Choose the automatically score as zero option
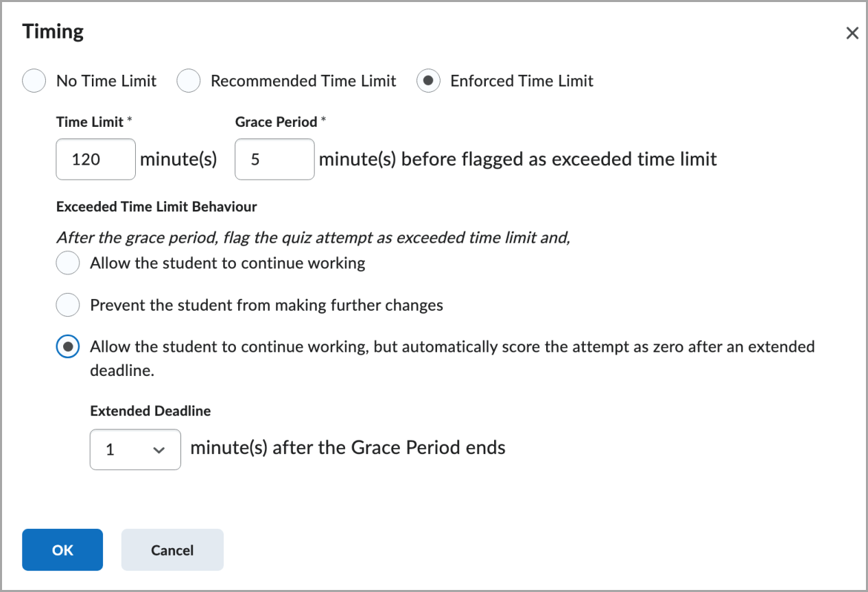This screenshot has width=868, height=592. [x=68, y=347]
